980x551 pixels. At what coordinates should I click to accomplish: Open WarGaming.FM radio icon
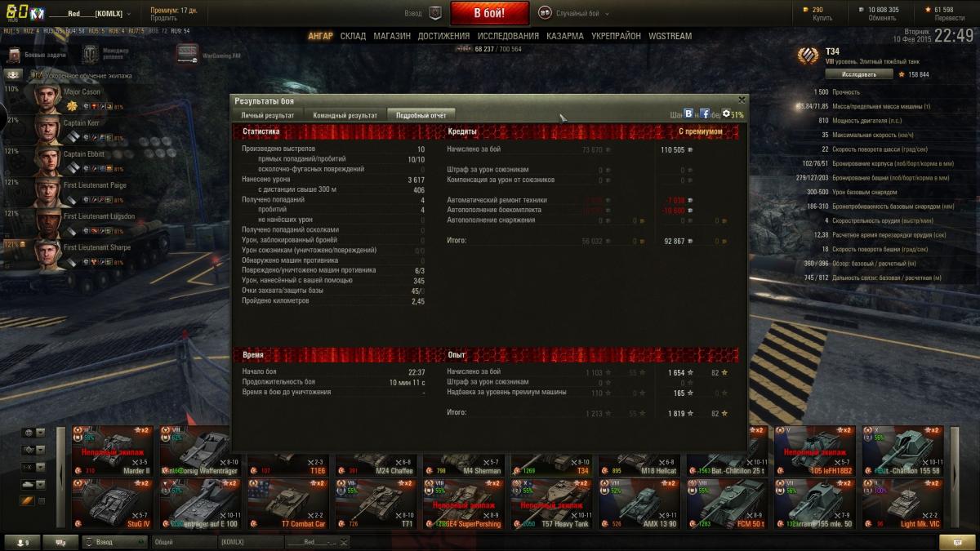tap(187, 54)
